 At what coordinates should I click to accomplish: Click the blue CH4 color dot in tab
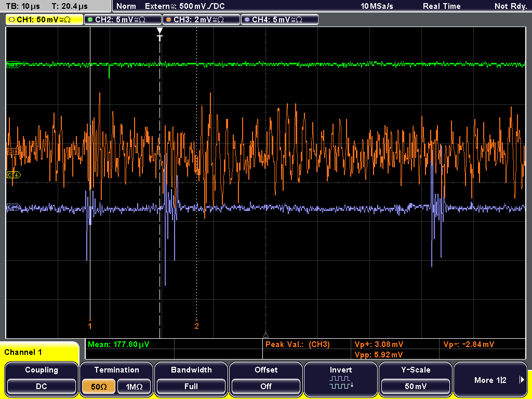point(247,20)
